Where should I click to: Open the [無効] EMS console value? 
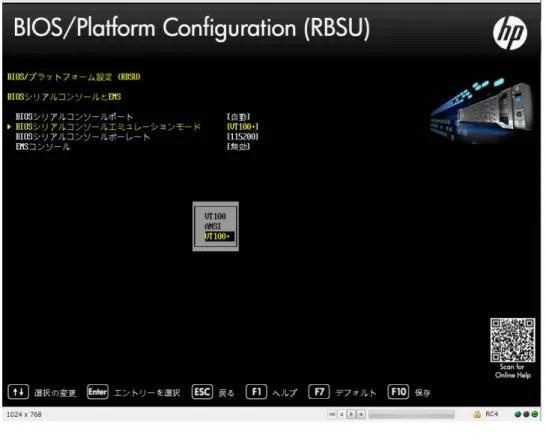[x=239, y=147]
